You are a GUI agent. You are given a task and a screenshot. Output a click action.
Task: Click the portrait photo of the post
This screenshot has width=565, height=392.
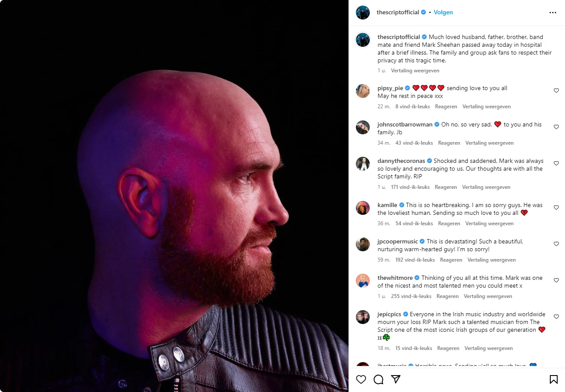174,196
